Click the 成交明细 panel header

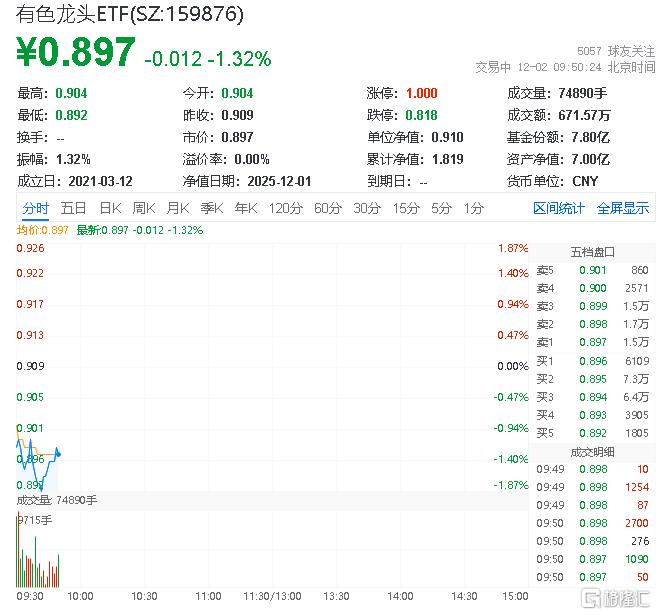pyautogui.click(x=592, y=452)
